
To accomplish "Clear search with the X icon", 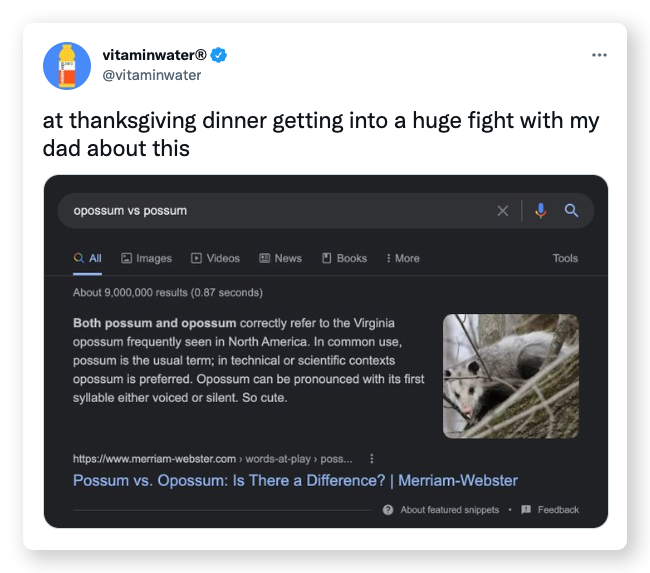I will coord(503,211).
